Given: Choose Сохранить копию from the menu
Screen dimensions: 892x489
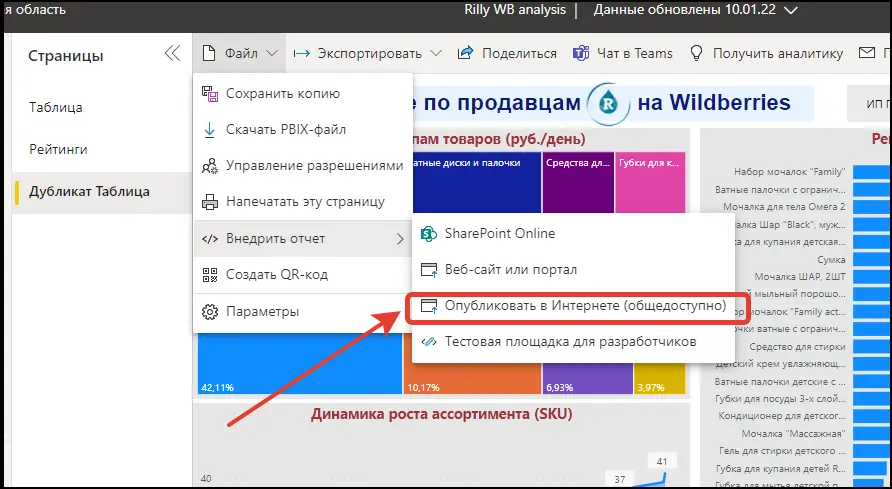Looking at the screenshot, I should pos(303,94).
